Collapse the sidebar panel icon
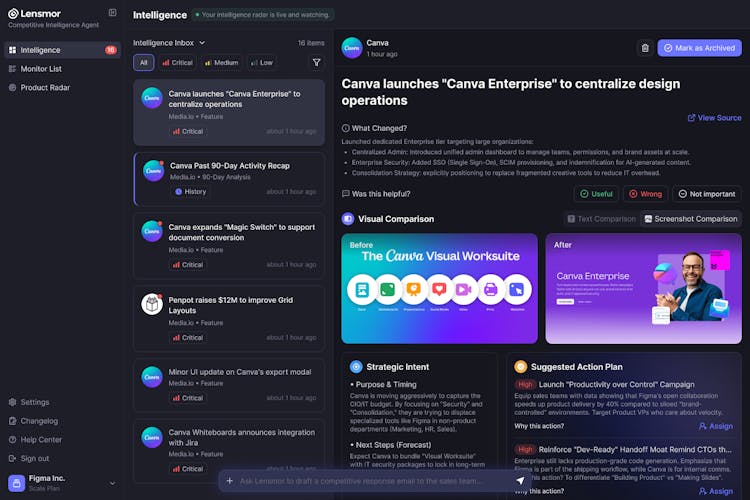This screenshot has height=500, width=750. coord(112,13)
